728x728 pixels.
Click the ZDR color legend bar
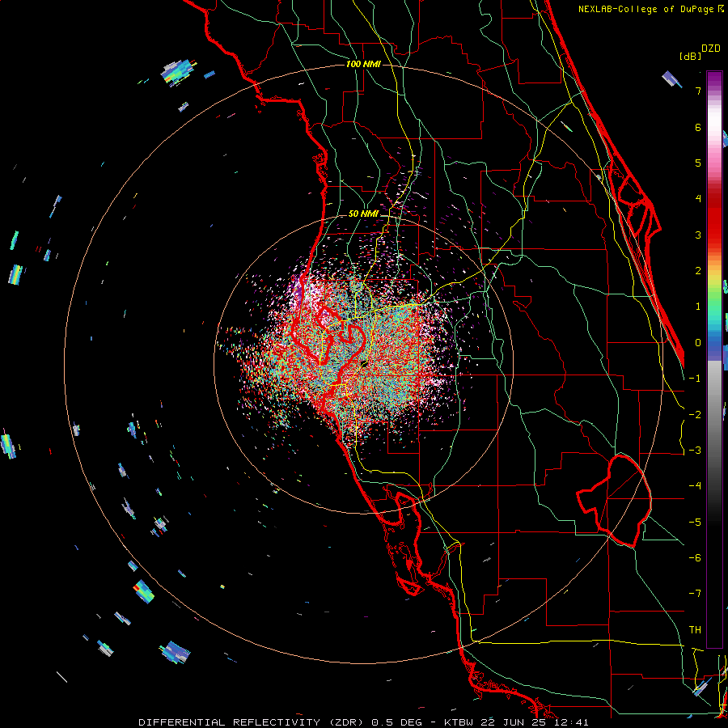click(x=714, y=359)
